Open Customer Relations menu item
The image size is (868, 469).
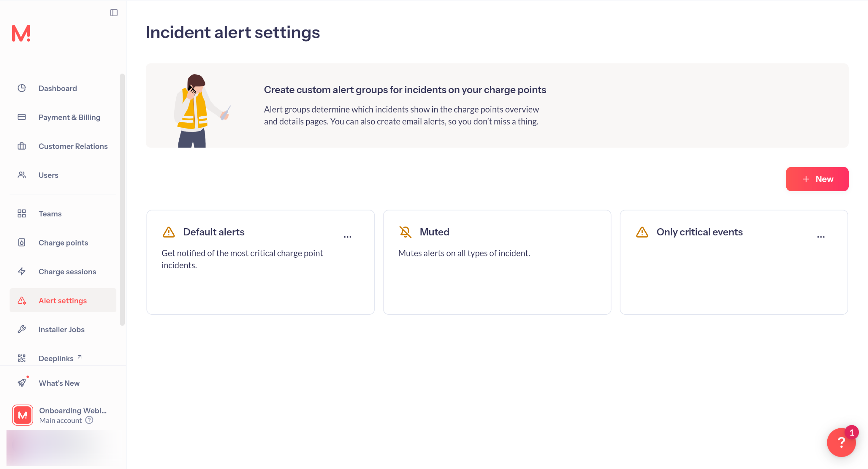tap(63, 146)
